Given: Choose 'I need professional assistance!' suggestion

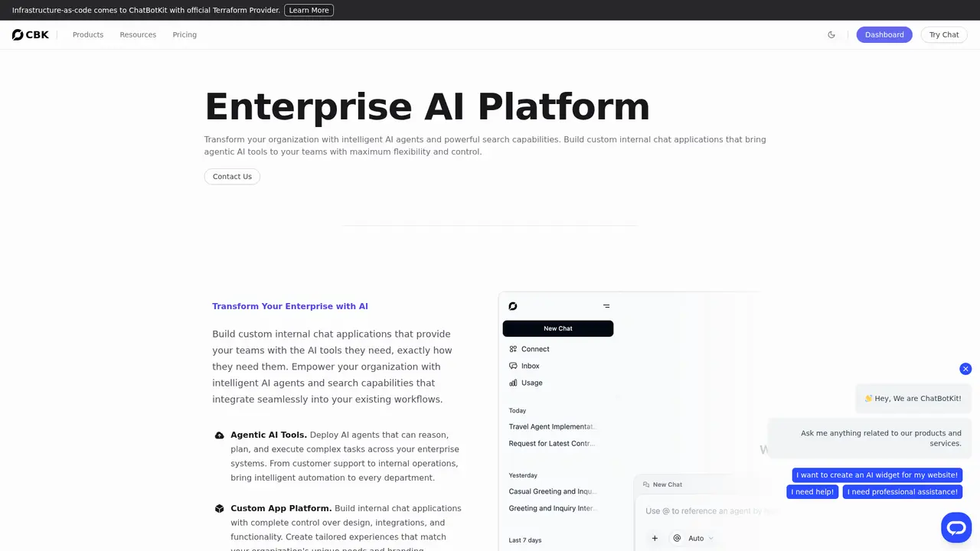Looking at the screenshot, I should [903, 492].
